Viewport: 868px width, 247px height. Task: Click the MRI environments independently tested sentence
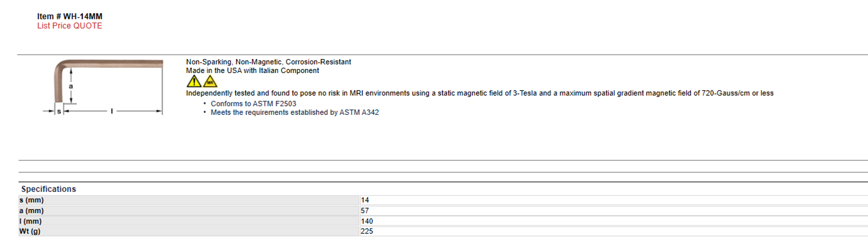point(479,93)
